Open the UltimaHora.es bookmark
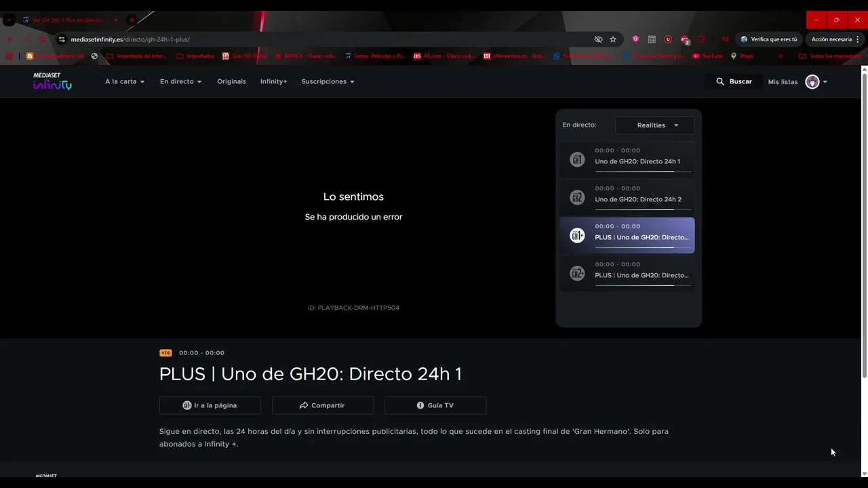 (x=515, y=56)
